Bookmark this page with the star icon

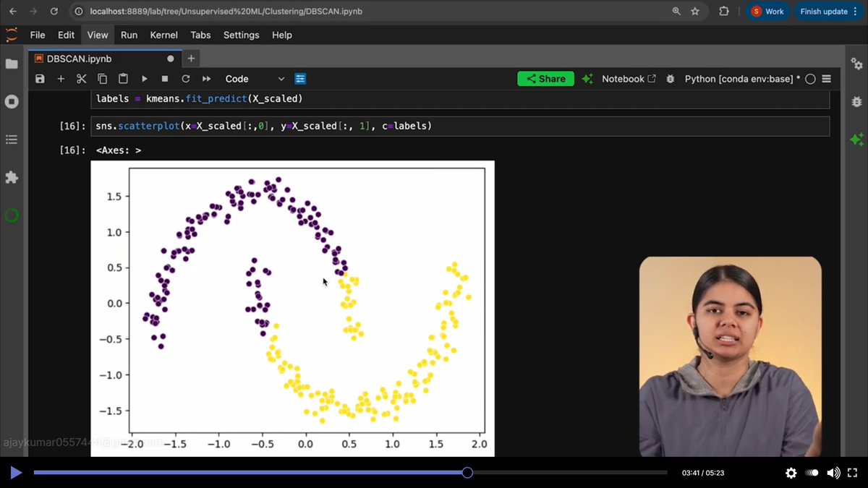[x=695, y=12]
